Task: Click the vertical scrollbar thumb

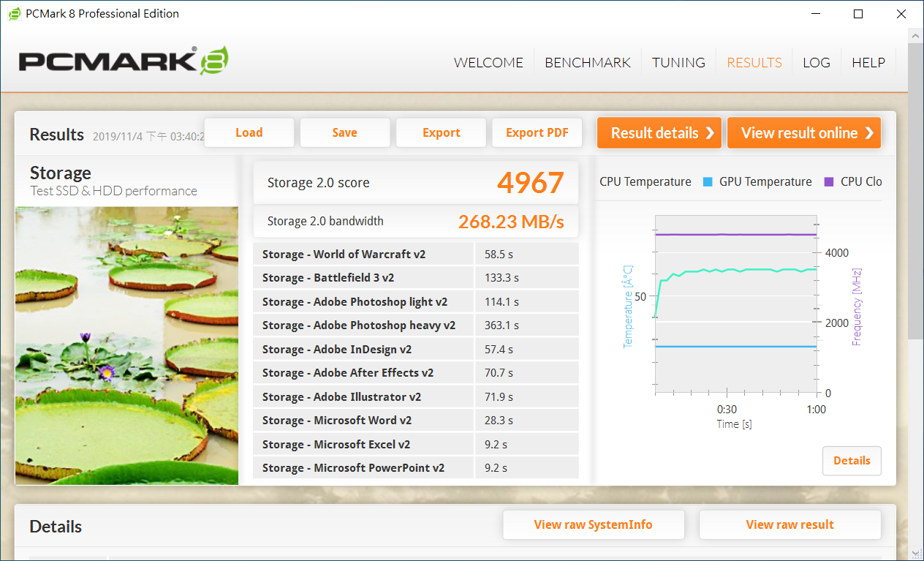Action: pos(916,190)
